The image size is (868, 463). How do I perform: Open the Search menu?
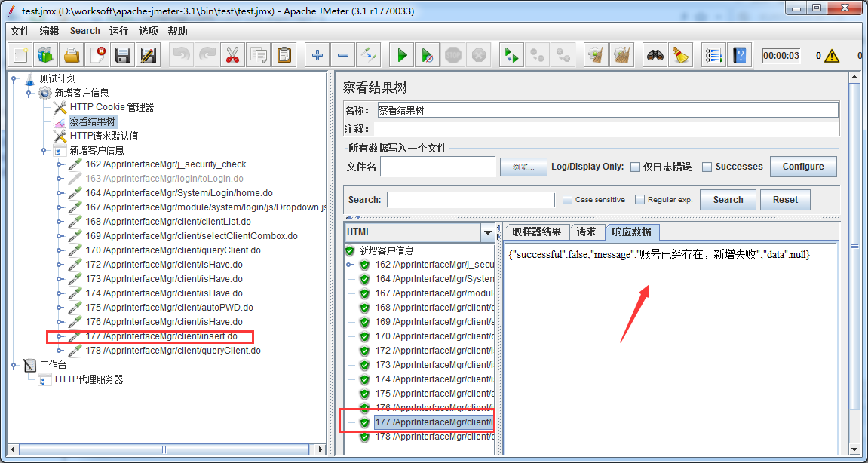(84, 31)
